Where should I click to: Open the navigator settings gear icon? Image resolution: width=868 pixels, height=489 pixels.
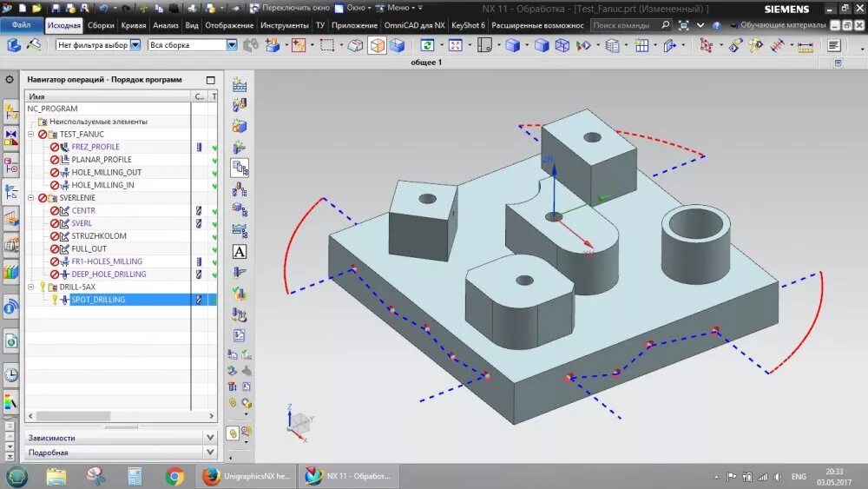(10, 80)
